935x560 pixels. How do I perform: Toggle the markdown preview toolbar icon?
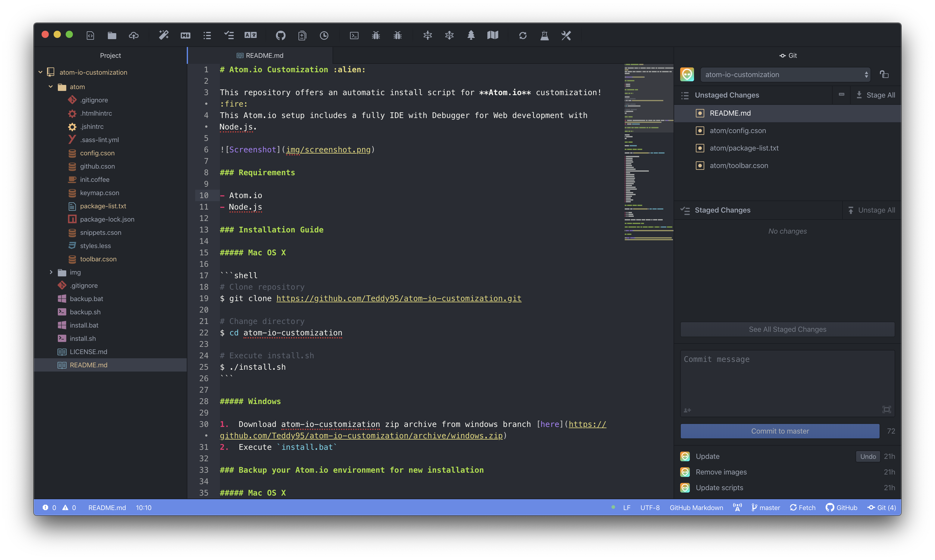pyautogui.click(x=185, y=36)
